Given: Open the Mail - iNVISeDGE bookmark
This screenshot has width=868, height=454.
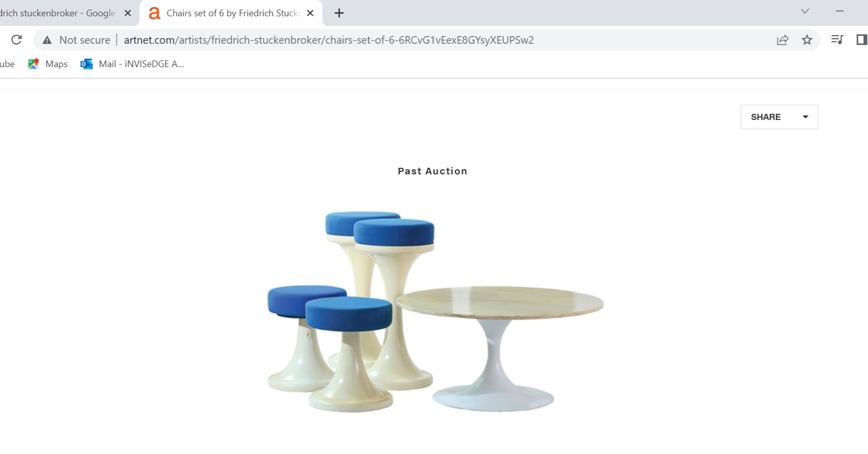Looking at the screenshot, I should pos(132,64).
